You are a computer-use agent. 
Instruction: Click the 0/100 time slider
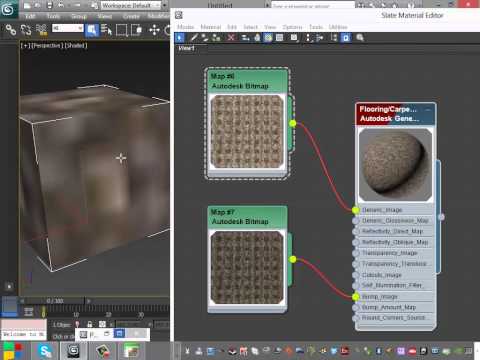click(55, 301)
